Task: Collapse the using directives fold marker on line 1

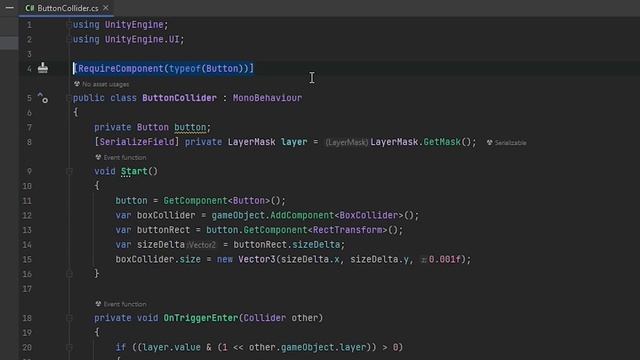Action: [x=69, y=25]
